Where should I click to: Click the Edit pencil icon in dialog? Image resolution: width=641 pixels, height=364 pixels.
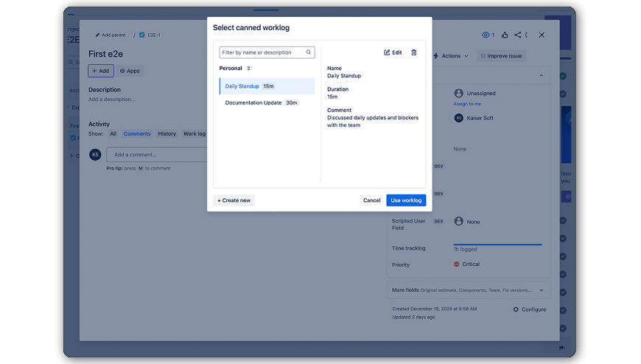[388, 53]
